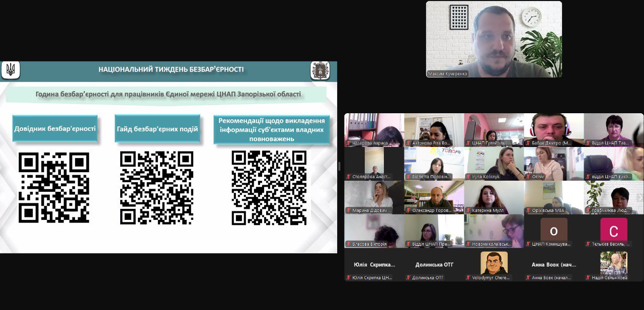Click the trident emblem on the slide header

coord(11,69)
